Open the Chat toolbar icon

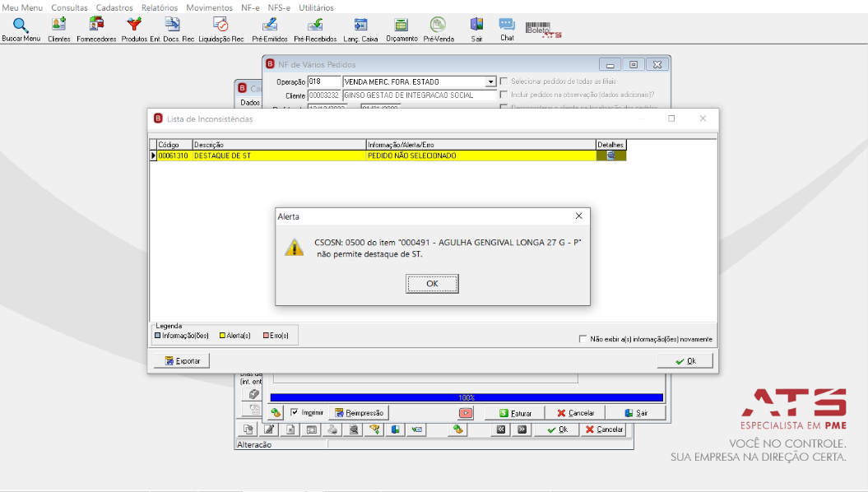click(x=507, y=25)
